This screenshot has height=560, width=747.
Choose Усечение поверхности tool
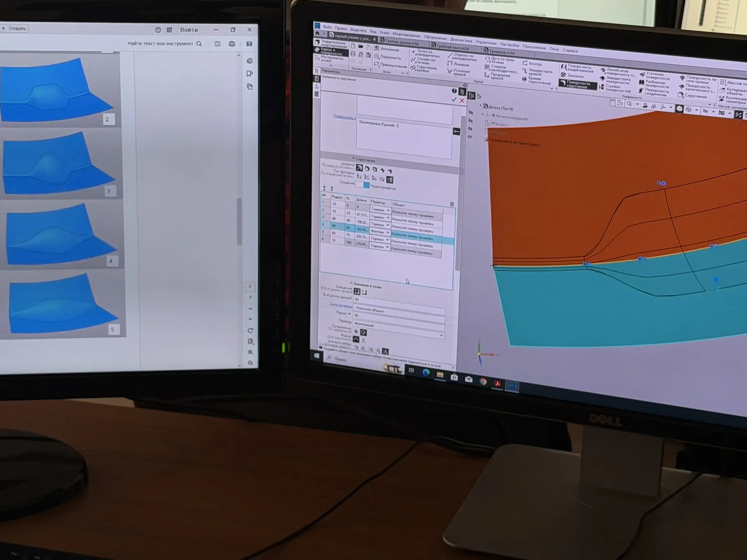655,76
